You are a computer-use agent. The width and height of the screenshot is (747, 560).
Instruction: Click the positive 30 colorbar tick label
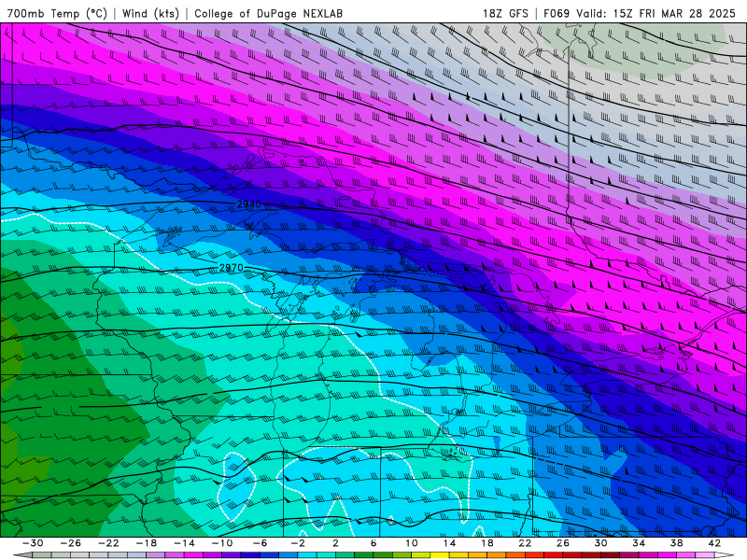pos(600,543)
